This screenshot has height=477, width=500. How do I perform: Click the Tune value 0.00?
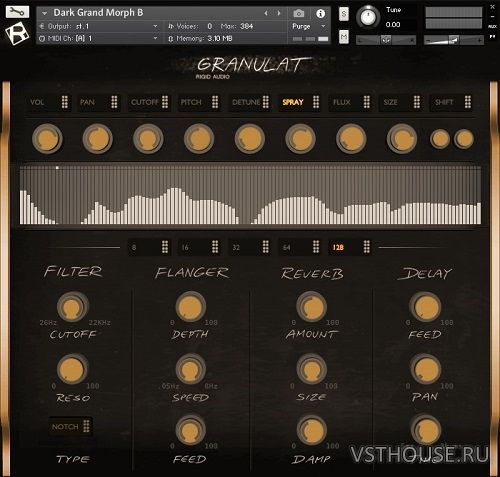click(x=393, y=25)
